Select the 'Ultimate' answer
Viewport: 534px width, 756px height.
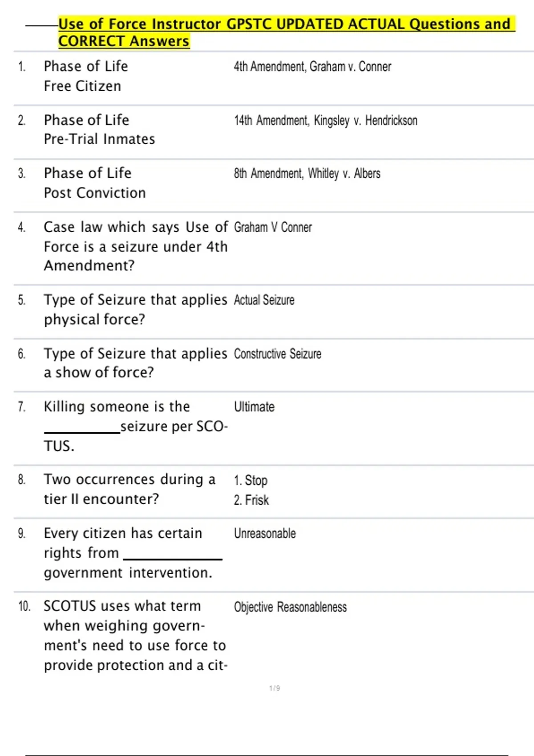point(254,407)
